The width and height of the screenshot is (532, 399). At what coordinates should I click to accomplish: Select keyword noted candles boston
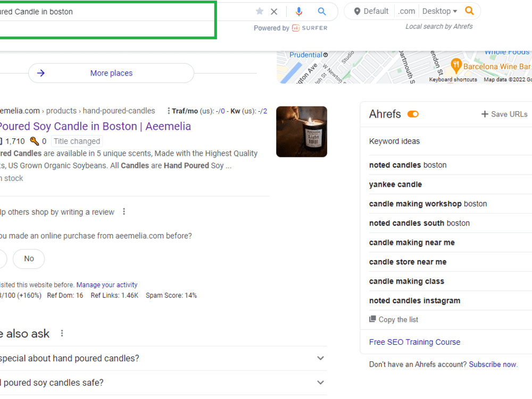tap(408, 165)
